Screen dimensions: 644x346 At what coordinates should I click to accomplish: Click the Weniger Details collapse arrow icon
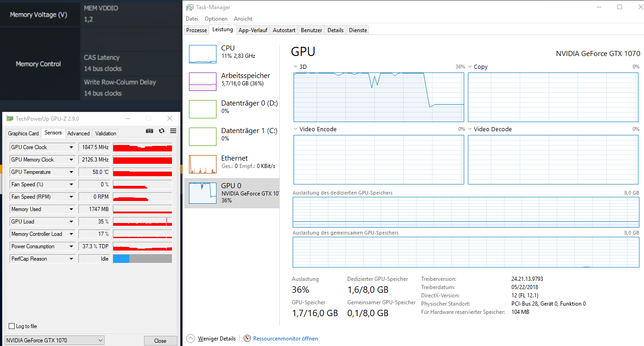[191, 339]
